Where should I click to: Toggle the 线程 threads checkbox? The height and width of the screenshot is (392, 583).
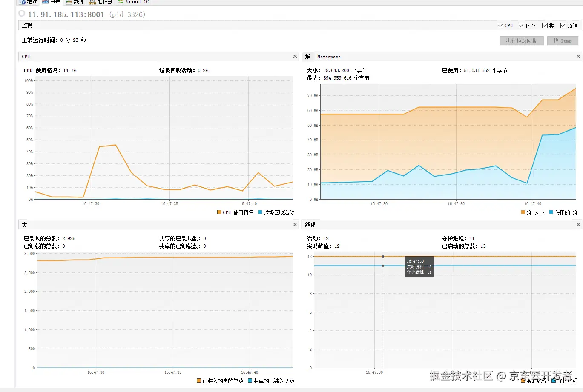563,26
